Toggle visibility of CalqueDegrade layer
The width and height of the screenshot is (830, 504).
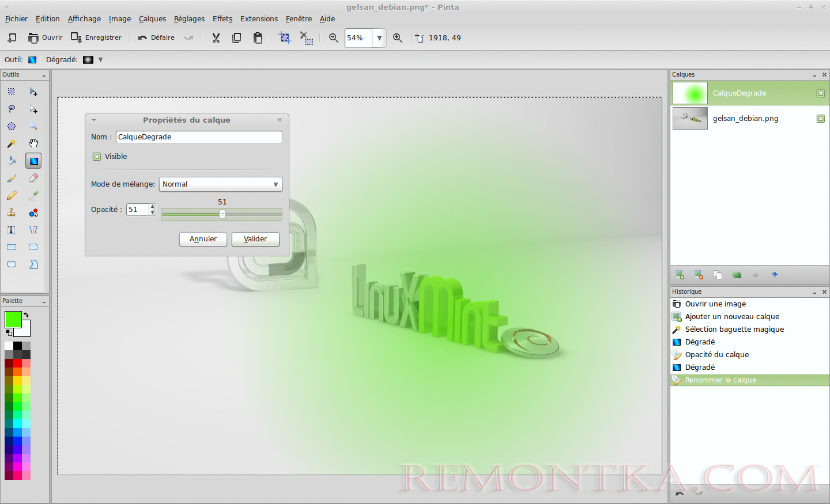point(821,93)
